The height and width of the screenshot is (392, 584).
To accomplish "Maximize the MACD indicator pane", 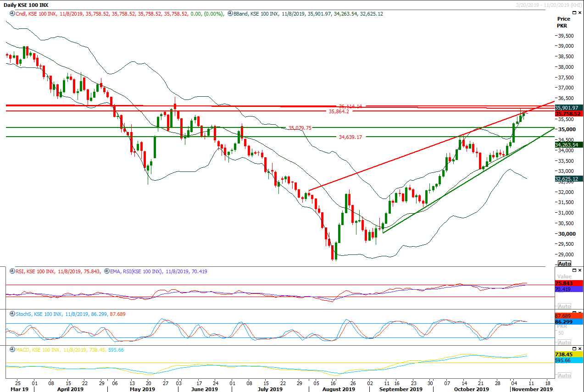I will pos(574,348).
